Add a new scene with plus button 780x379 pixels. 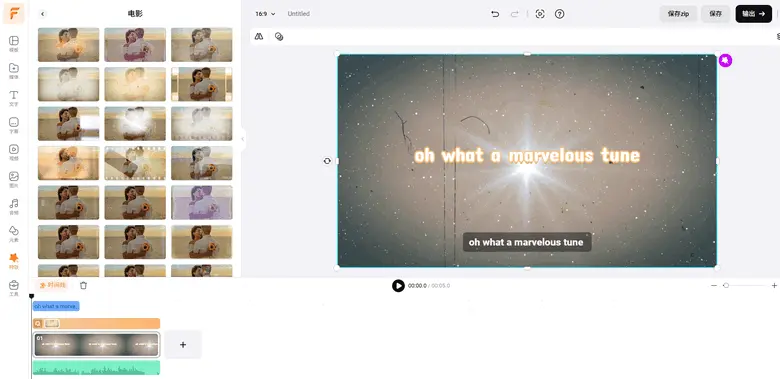pos(183,344)
